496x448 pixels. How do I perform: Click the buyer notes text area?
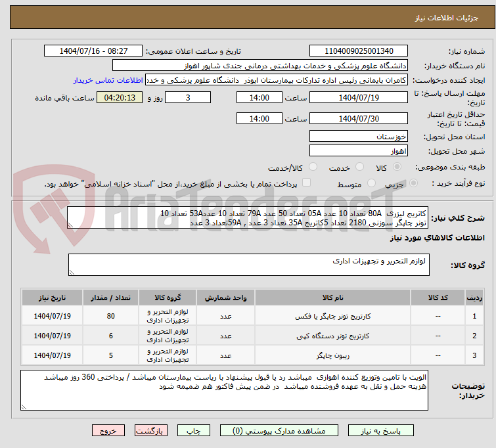click(x=224, y=390)
